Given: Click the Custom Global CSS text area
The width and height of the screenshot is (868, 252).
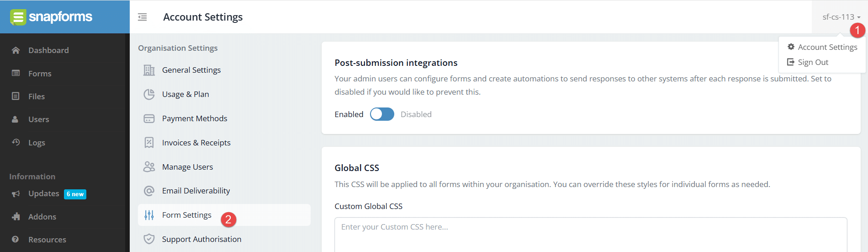Looking at the screenshot, I should pos(591,235).
